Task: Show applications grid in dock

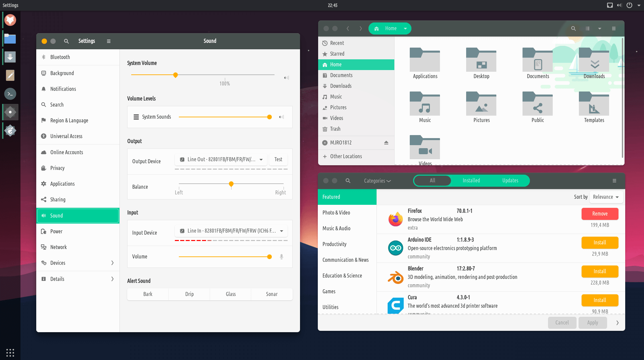Action: pyautogui.click(x=10, y=352)
